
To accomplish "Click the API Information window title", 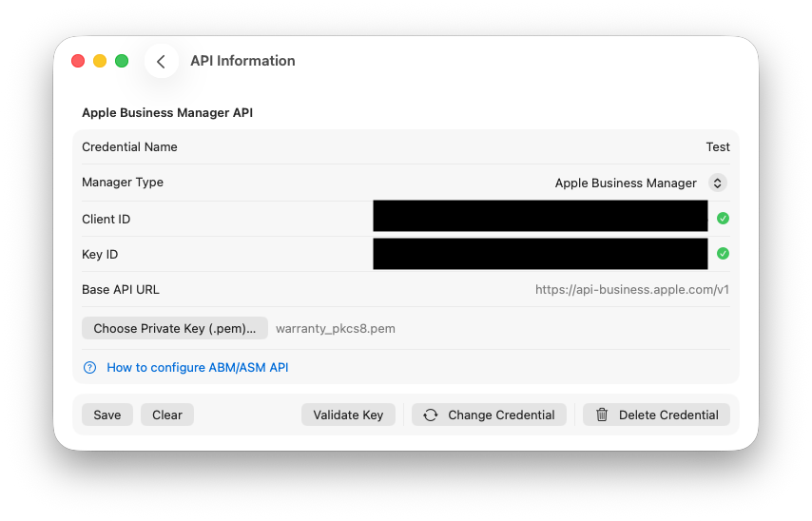I will [x=242, y=61].
